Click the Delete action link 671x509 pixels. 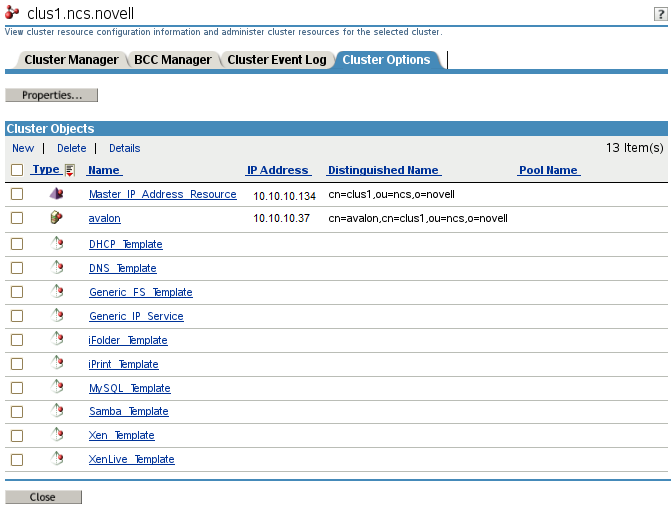pos(72,148)
